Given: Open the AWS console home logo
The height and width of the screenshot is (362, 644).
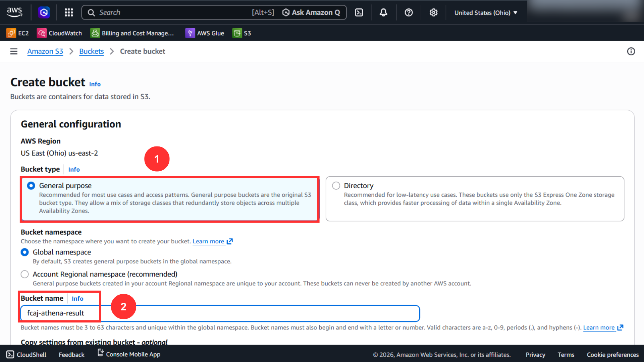Looking at the screenshot, I should [x=14, y=12].
